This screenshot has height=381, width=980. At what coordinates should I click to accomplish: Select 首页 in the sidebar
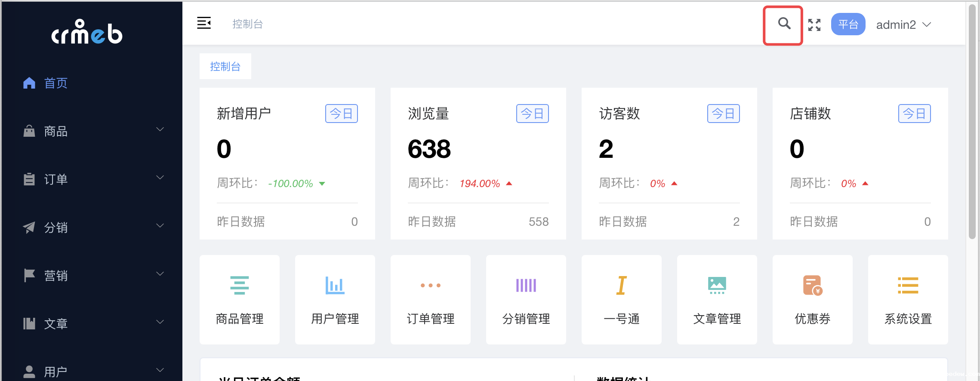(x=56, y=83)
